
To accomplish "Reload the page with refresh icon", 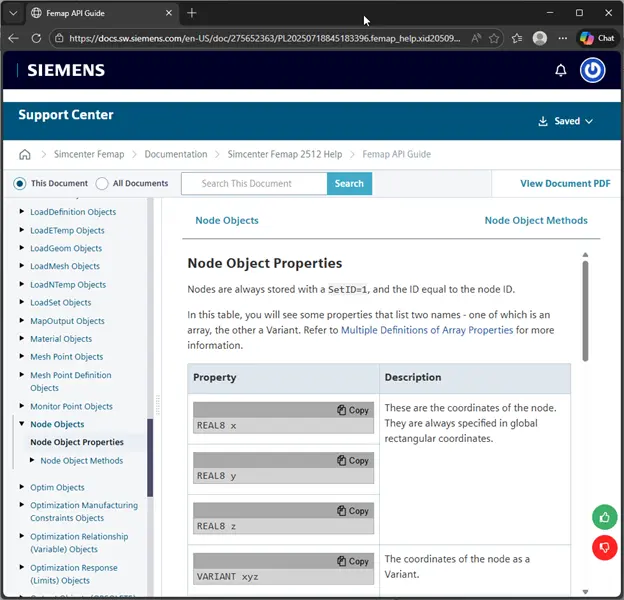I will pyautogui.click(x=36, y=38).
